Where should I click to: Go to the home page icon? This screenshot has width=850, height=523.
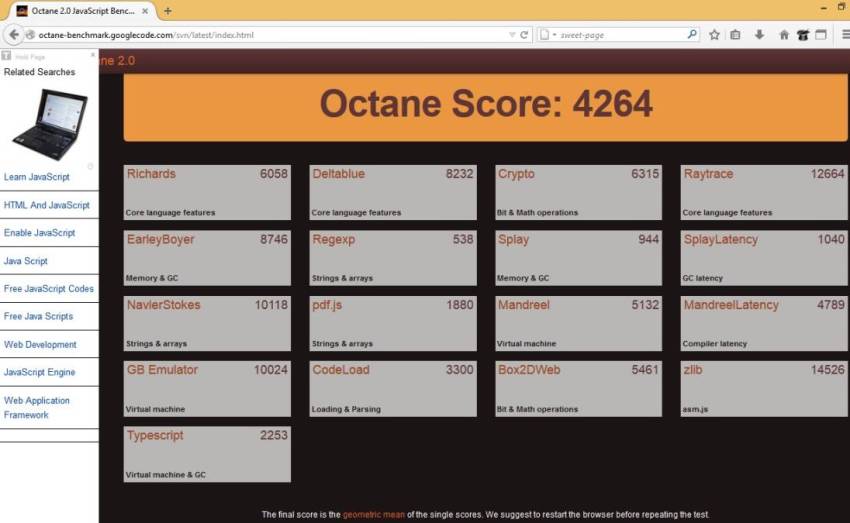tap(784, 35)
